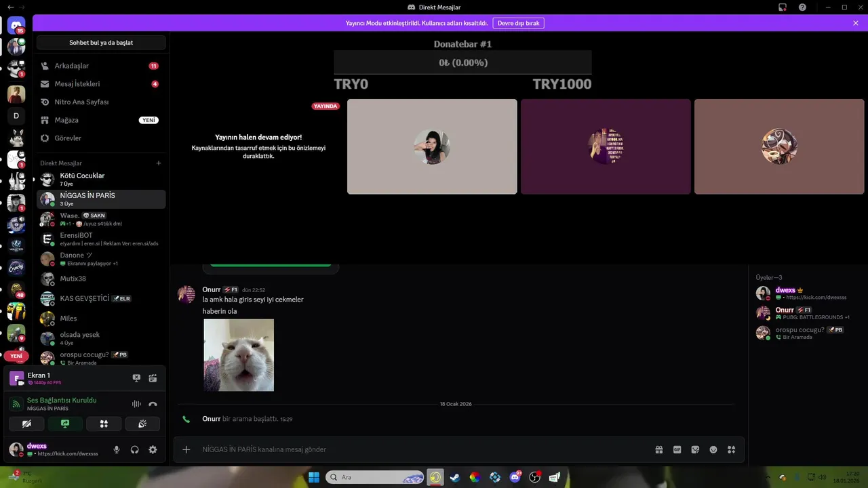This screenshot has width=868, height=488.
Task: Open apps icon in message bar
Action: (731, 449)
